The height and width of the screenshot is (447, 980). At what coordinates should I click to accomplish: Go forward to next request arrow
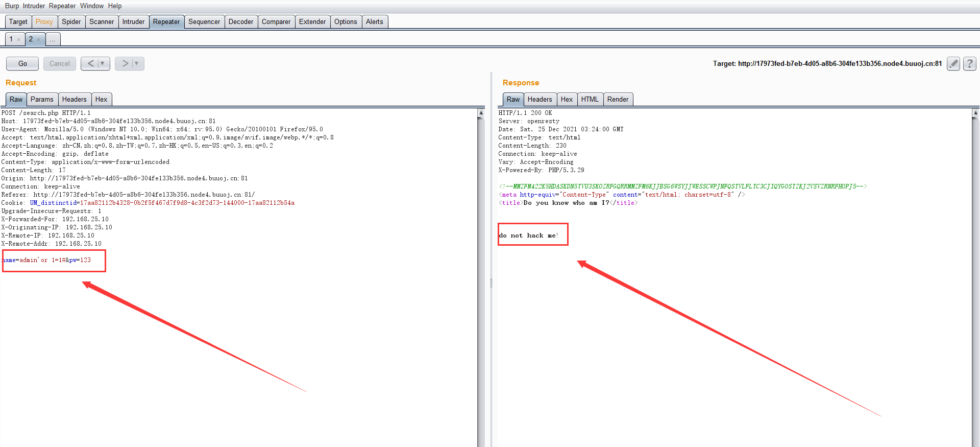pos(125,63)
